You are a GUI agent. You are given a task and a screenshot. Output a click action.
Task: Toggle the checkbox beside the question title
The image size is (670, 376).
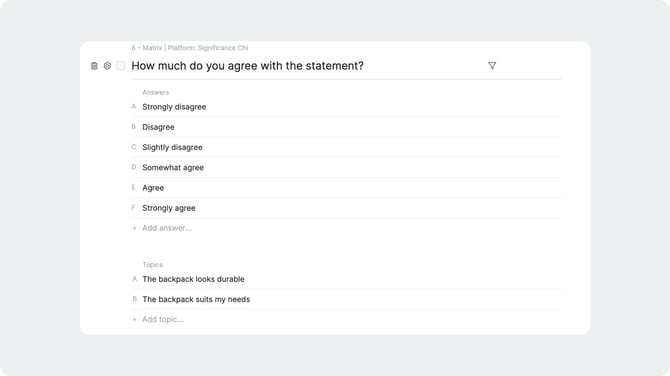click(120, 66)
